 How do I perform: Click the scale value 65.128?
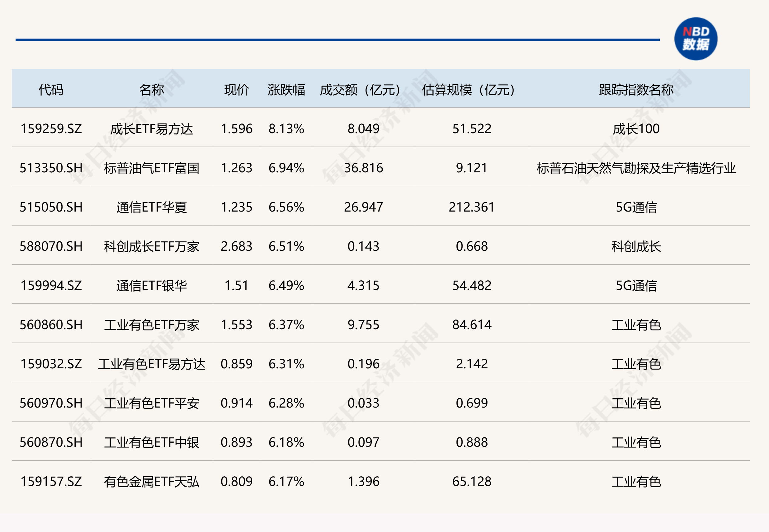pyautogui.click(x=472, y=482)
